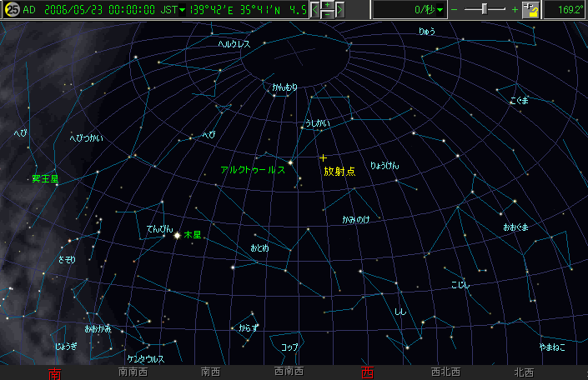This screenshot has width=588, height=380.
Task: Select the 南西 compass label
Action: coord(211,372)
